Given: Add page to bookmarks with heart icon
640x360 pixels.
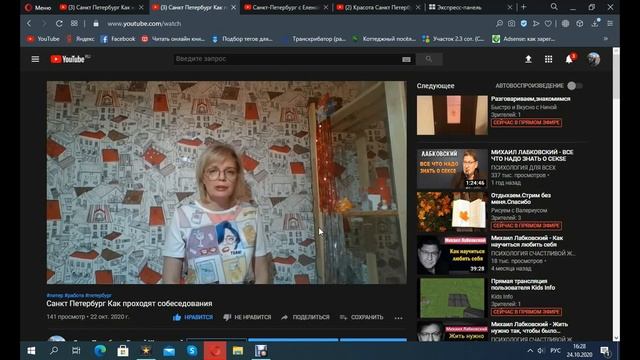Looking at the screenshot, I should click(548, 24).
